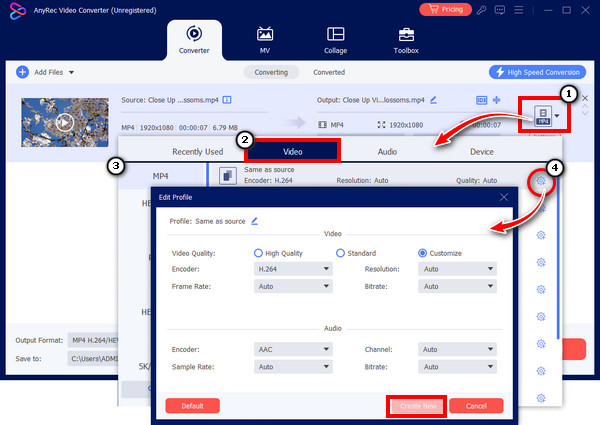600x425 pixels.
Task: Click the AnyRec app logo
Action: point(18,11)
